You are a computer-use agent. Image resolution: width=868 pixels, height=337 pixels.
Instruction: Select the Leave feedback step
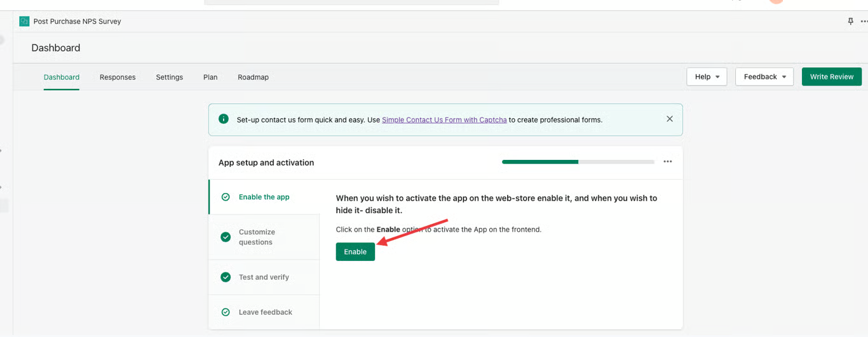point(264,312)
